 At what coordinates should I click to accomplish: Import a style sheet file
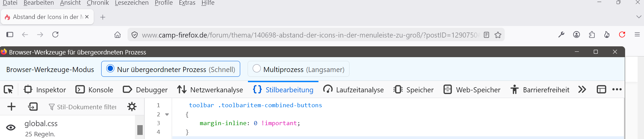[x=33, y=107]
